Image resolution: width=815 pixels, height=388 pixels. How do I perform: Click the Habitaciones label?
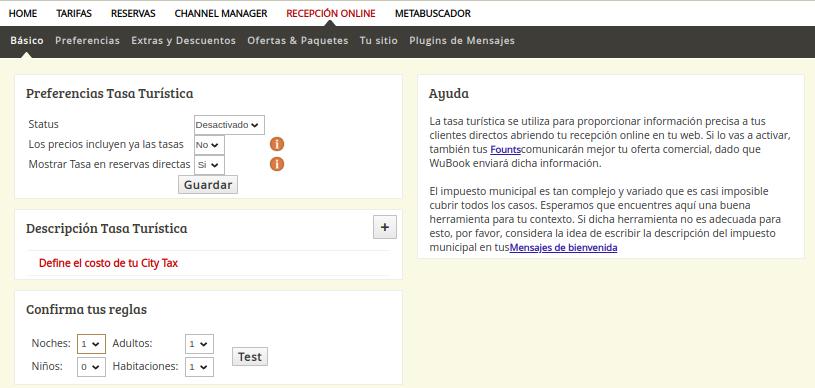pyautogui.click(x=146, y=366)
